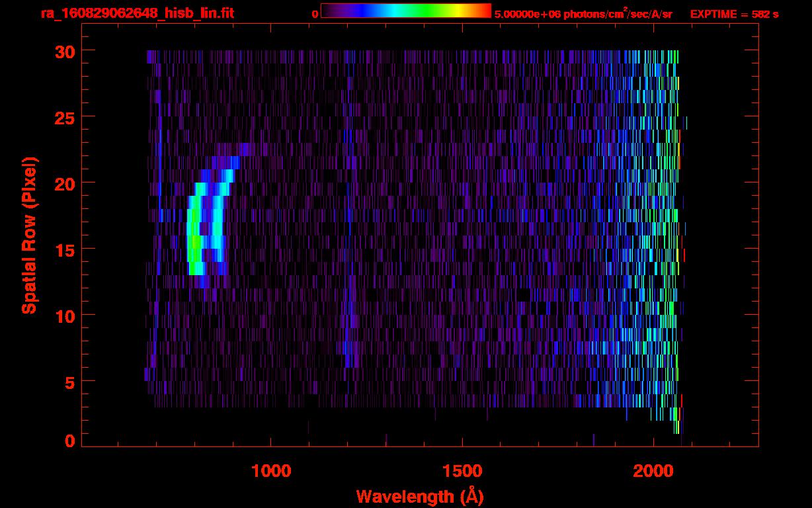
Task: Click the y-axis tick label 30
Action: (x=65, y=51)
